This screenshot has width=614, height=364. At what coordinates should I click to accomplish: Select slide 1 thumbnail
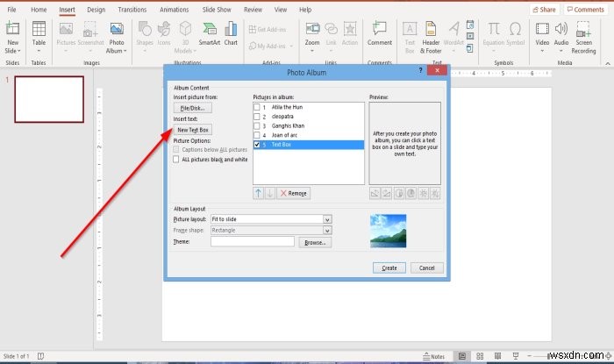click(49, 99)
